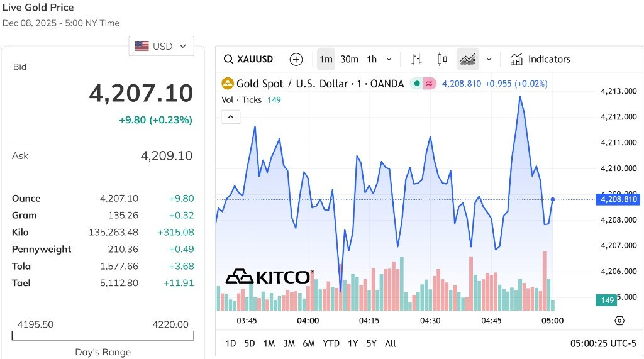Select the bars chart style icon
The width and height of the screenshot is (644, 359).
click(416, 59)
